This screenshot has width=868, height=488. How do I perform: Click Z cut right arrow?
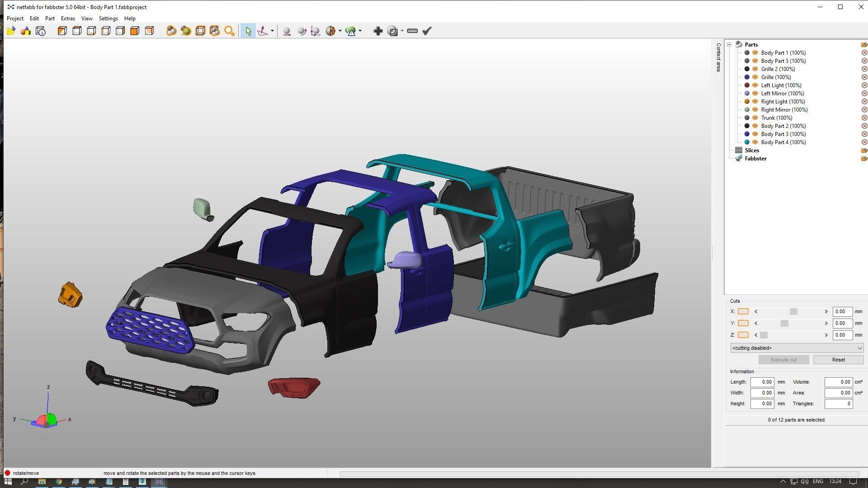point(826,335)
